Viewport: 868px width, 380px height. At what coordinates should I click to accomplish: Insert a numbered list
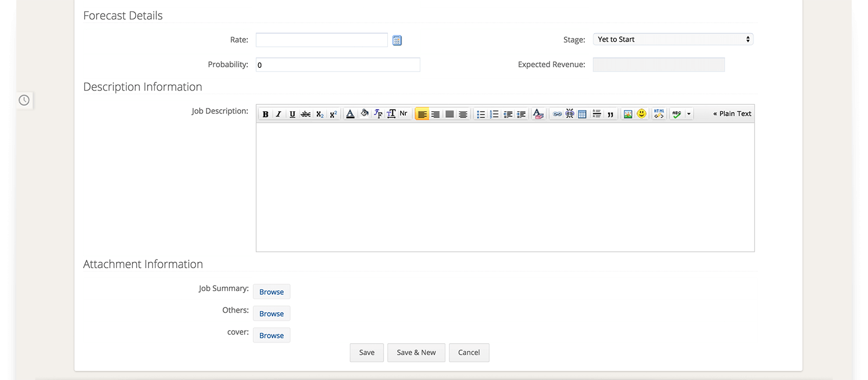pos(494,114)
